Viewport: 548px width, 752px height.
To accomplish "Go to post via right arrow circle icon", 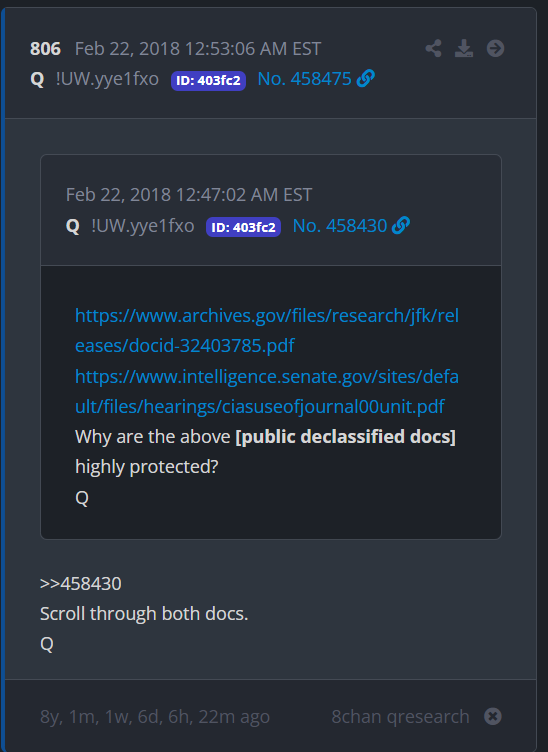I will coord(495,48).
